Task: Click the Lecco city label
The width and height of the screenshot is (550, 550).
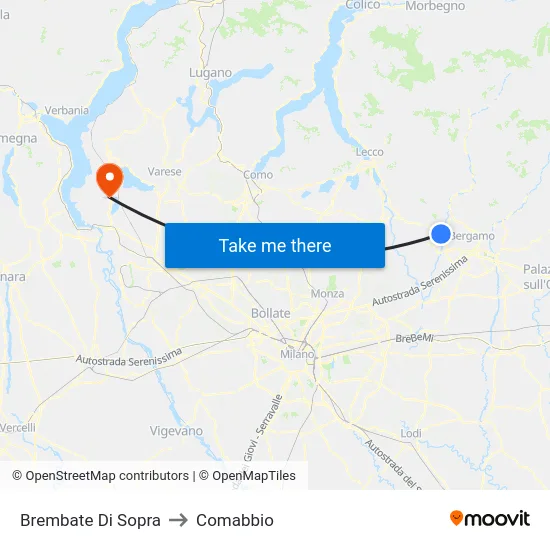Action: (369, 152)
